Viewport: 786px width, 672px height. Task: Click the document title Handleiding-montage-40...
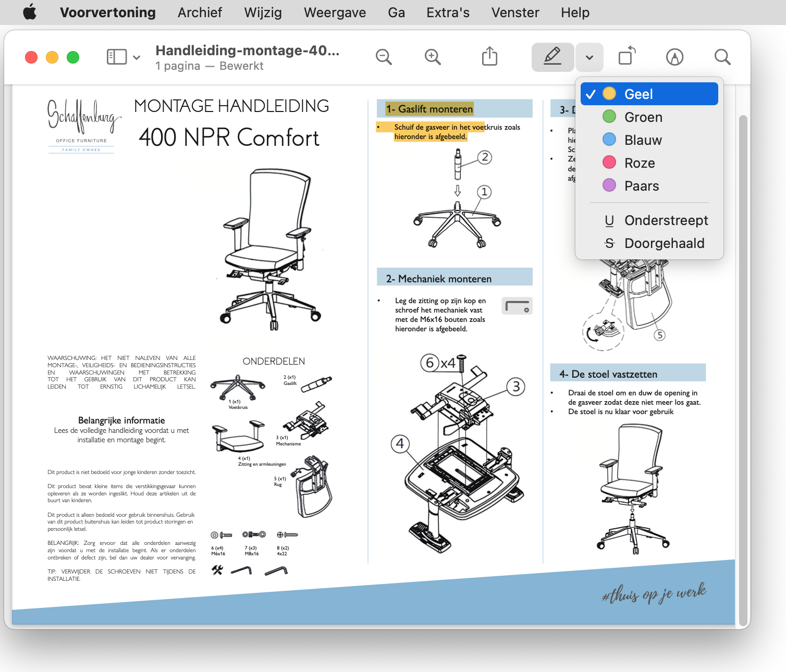pos(247,50)
